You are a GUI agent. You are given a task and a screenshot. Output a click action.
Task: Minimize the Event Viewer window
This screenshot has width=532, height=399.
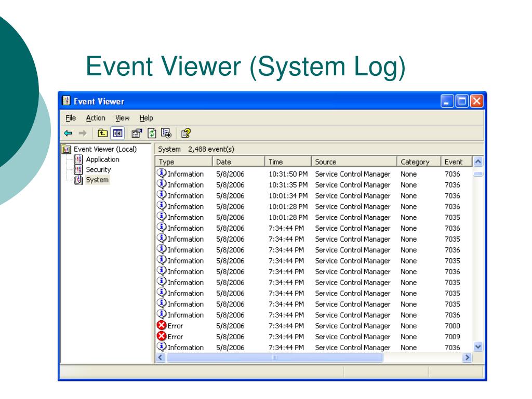[x=447, y=101]
